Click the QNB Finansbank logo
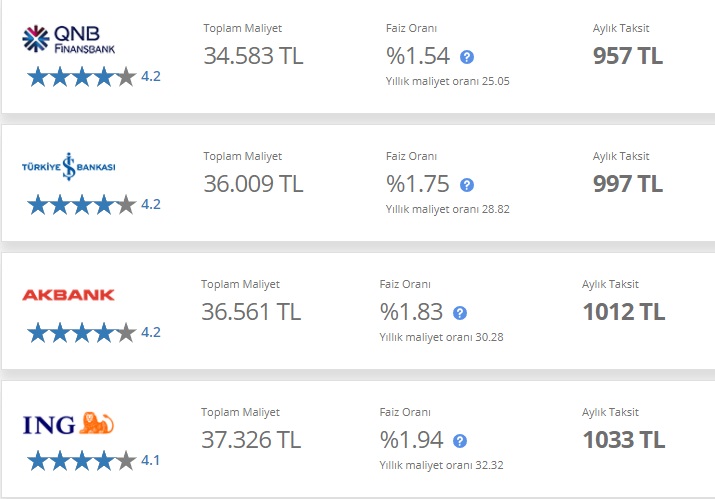This screenshot has height=499, width=715. coord(68,39)
